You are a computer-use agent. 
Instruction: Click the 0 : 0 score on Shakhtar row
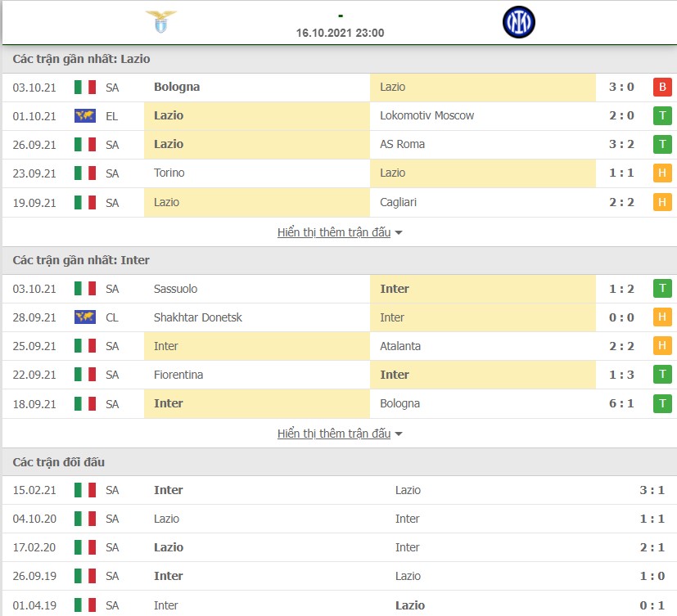click(621, 317)
